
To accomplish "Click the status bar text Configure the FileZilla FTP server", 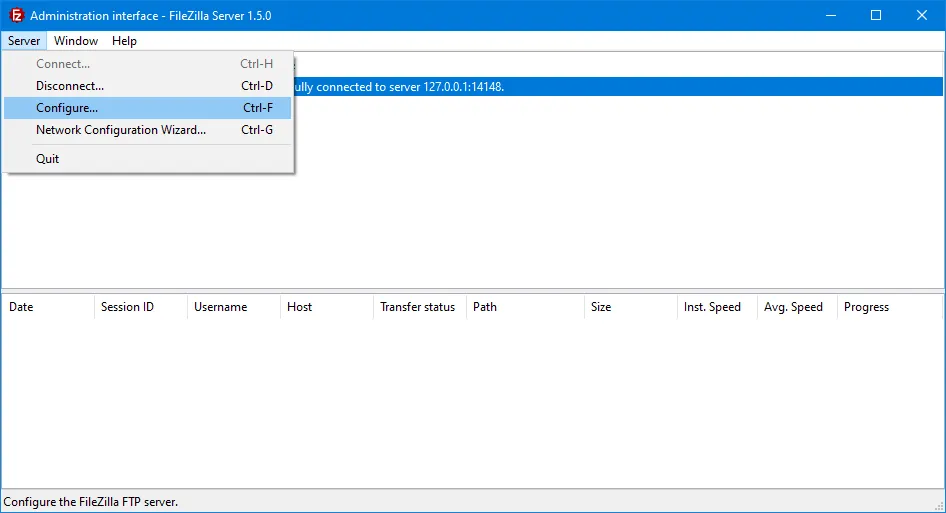I will pos(90,502).
